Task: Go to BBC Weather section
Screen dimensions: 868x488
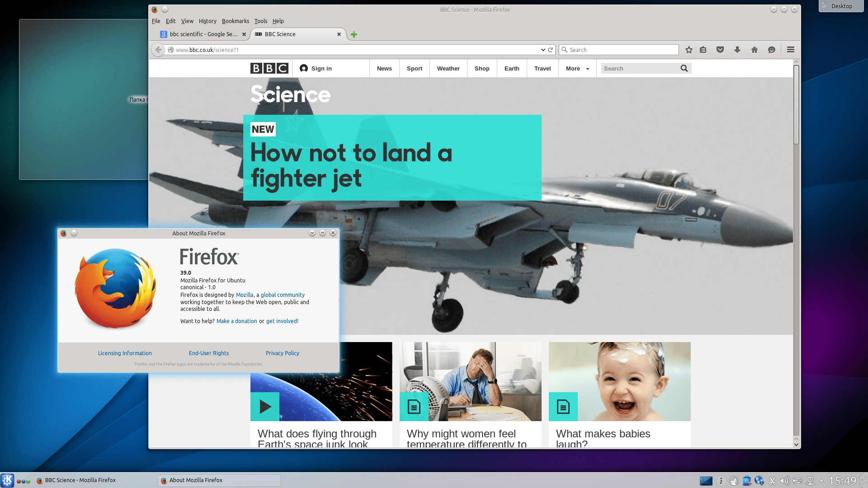Action: 448,68
